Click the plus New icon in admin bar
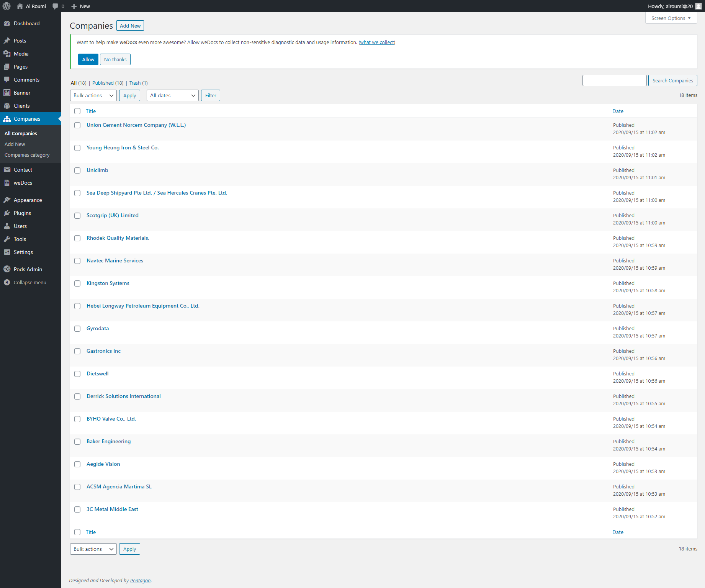 click(x=74, y=6)
